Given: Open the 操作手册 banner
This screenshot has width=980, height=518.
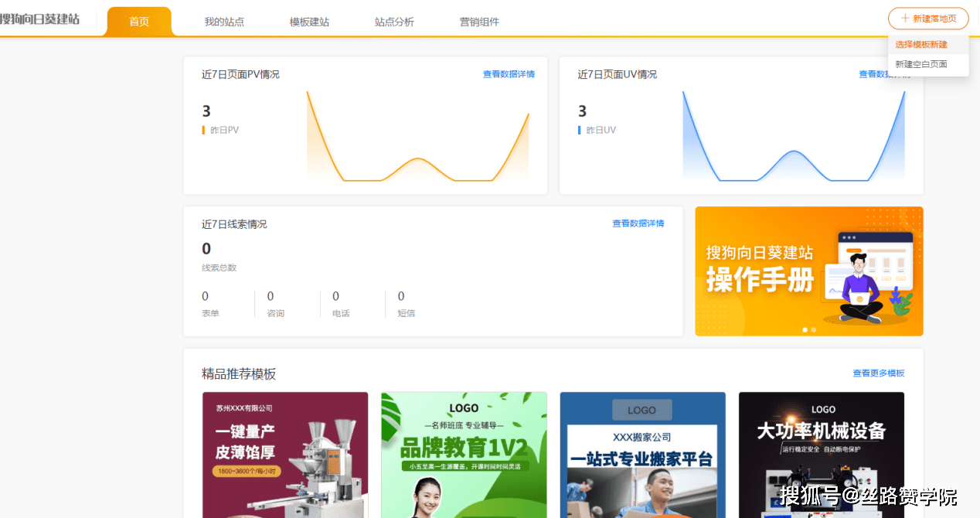Looking at the screenshot, I should 809,271.
